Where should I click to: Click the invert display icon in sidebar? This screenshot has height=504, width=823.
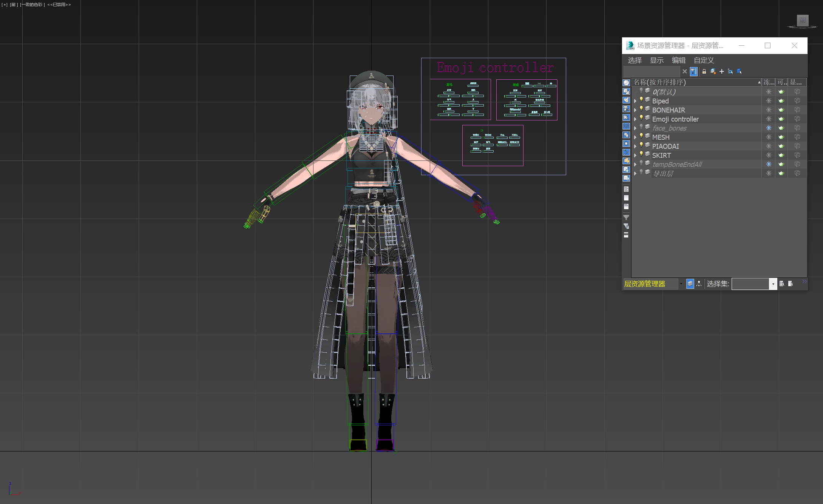[626, 207]
